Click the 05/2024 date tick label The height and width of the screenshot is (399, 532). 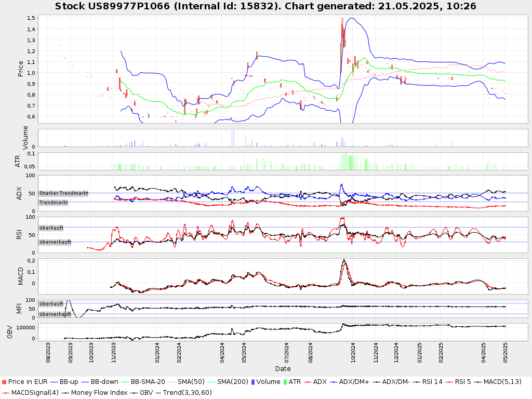coord(244,353)
